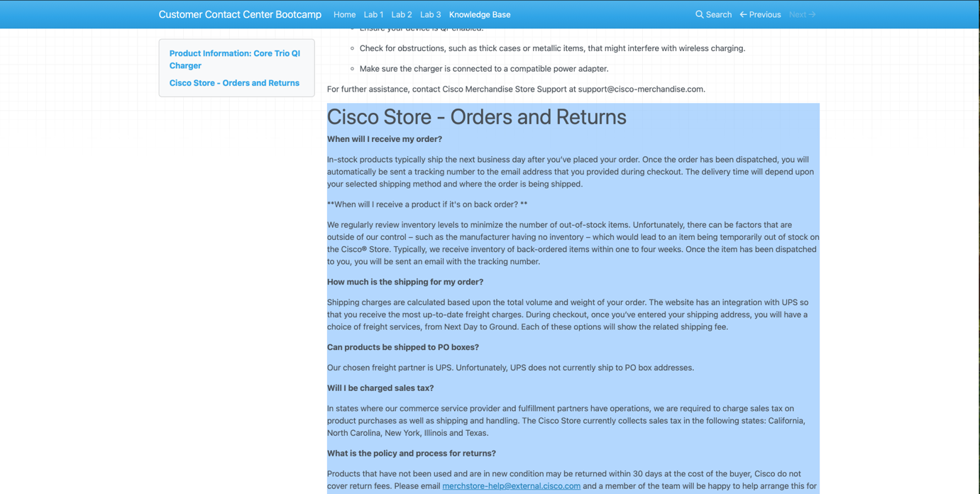Click the magnifier Search icon
Screen dimensions: 980x494
click(x=700, y=14)
